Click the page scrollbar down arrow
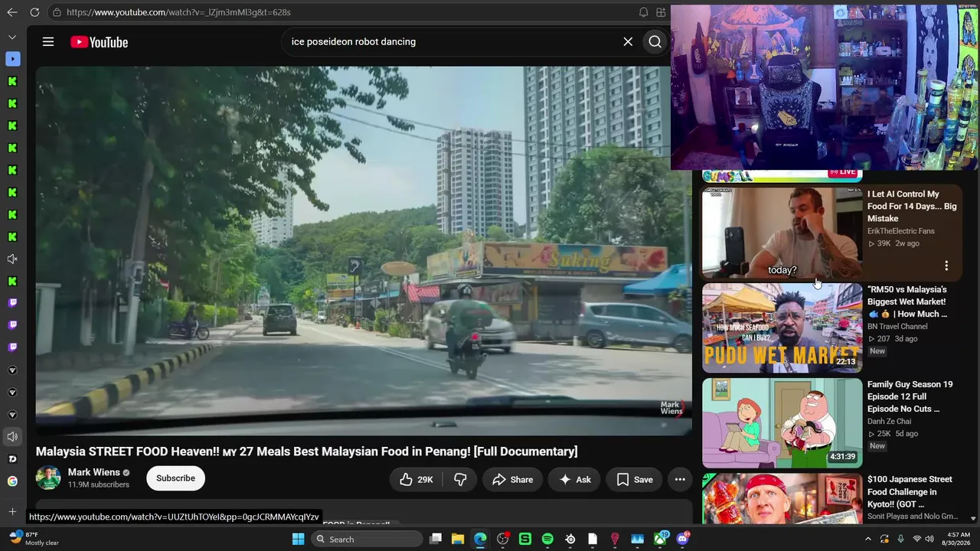980x551 pixels. click(x=974, y=518)
